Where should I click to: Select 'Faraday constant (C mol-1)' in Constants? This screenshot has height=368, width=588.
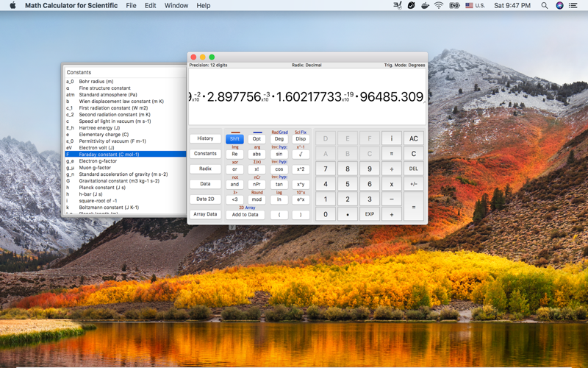click(125, 155)
